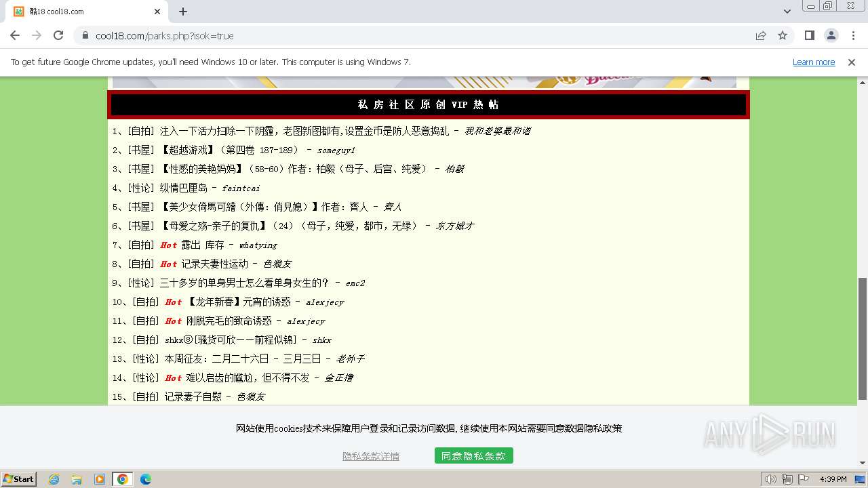This screenshot has width=868, height=488.
Task: Open Chrome side panel
Action: tap(809, 35)
